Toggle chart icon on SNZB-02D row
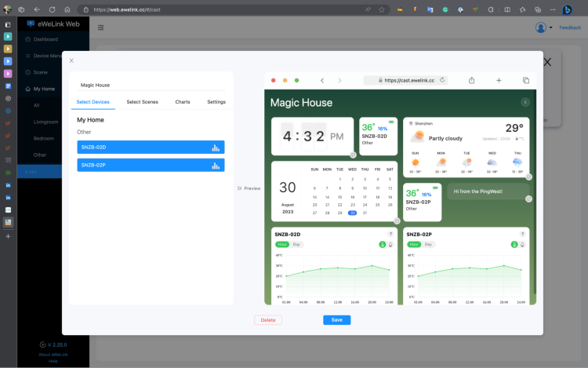The image size is (588, 368). [x=216, y=148]
